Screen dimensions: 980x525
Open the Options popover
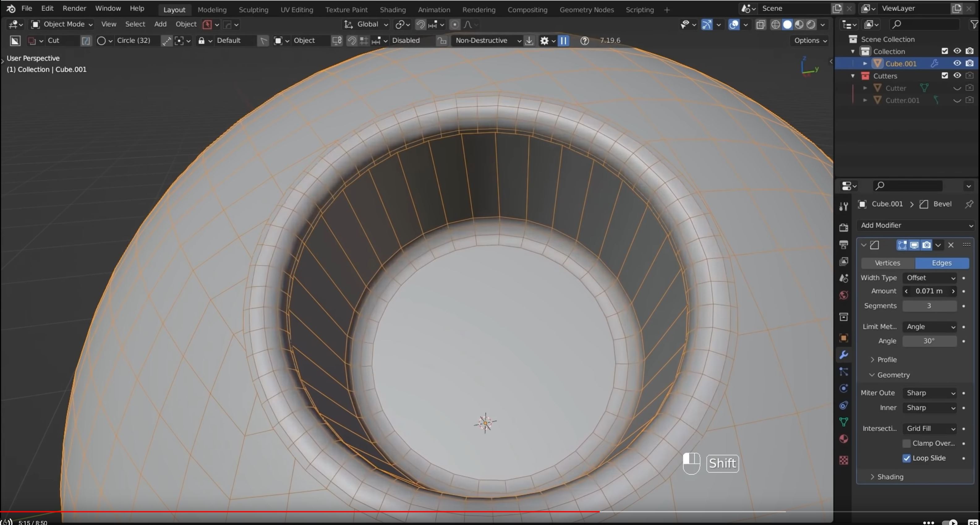click(x=810, y=41)
